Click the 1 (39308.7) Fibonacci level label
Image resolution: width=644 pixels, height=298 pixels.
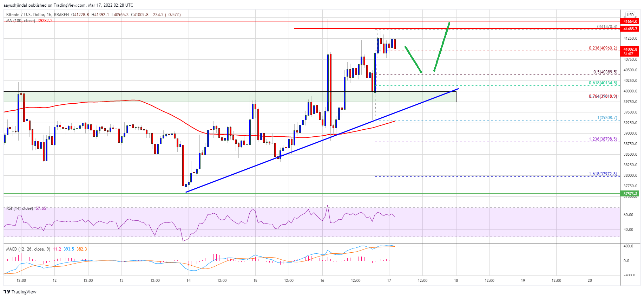[607, 118]
